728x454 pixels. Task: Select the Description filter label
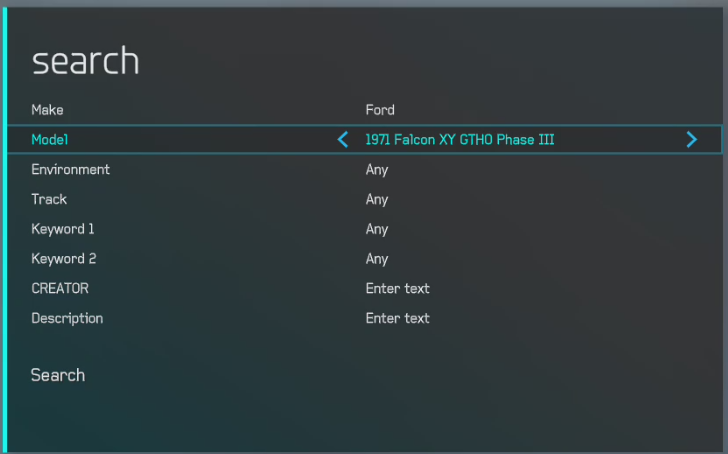click(x=67, y=318)
